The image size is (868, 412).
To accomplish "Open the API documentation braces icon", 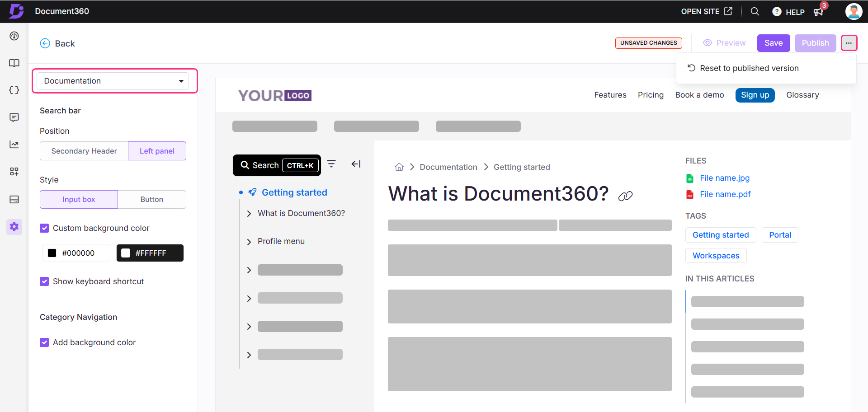I will point(14,90).
